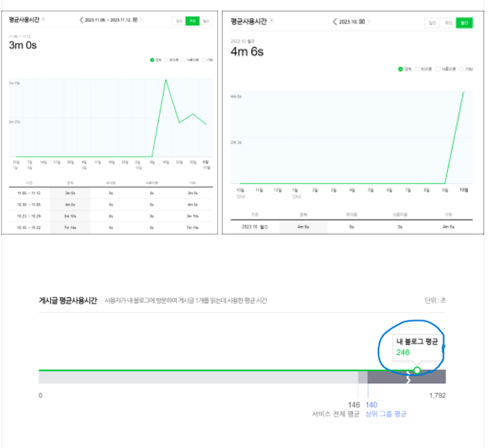
Task: Select 일간 tab in the 2023.10. panel
Action: pyautogui.click(x=432, y=23)
